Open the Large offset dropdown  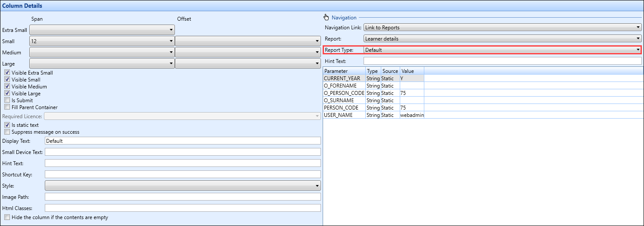tap(248, 63)
